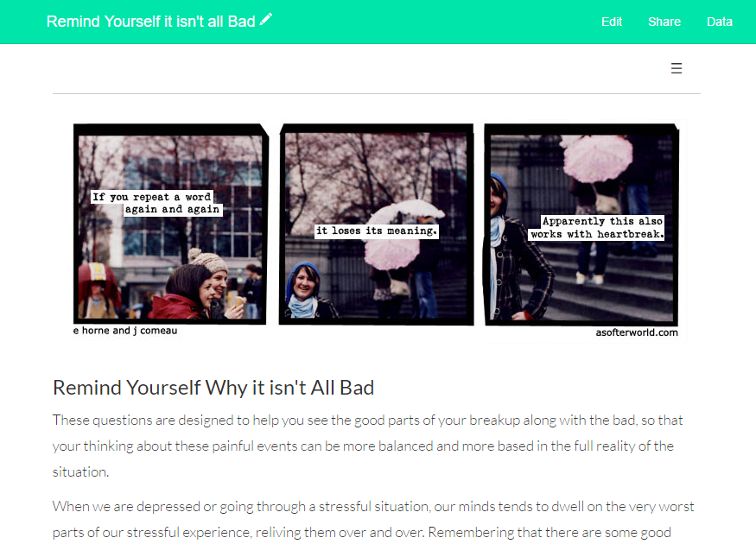Open the Edit tab in header

[x=612, y=22]
